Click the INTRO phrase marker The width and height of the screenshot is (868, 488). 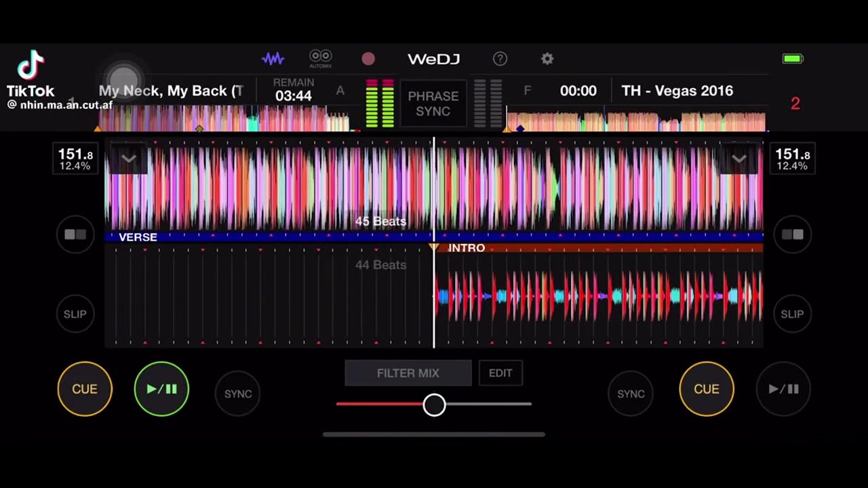click(467, 248)
